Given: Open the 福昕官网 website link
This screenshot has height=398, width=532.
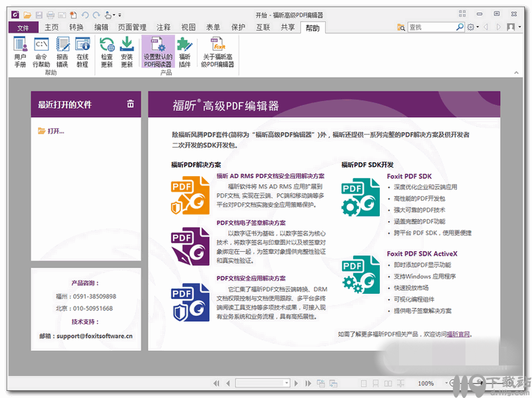Looking at the screenshot, I should pyautogui.click(x=458, y=334).
